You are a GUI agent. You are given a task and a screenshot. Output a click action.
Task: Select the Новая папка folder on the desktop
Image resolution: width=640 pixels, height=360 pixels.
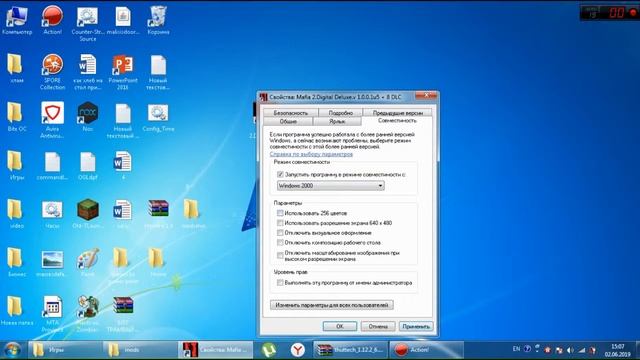pos(16,310)
